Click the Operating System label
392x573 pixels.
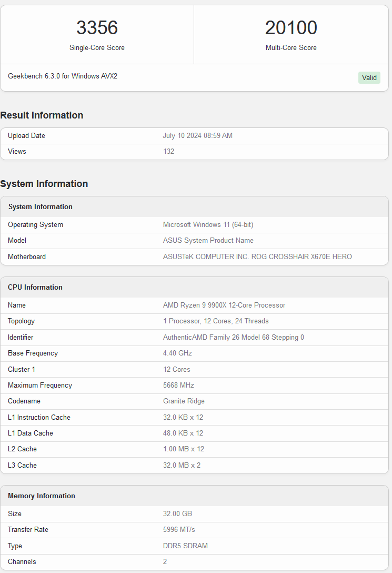35,225
